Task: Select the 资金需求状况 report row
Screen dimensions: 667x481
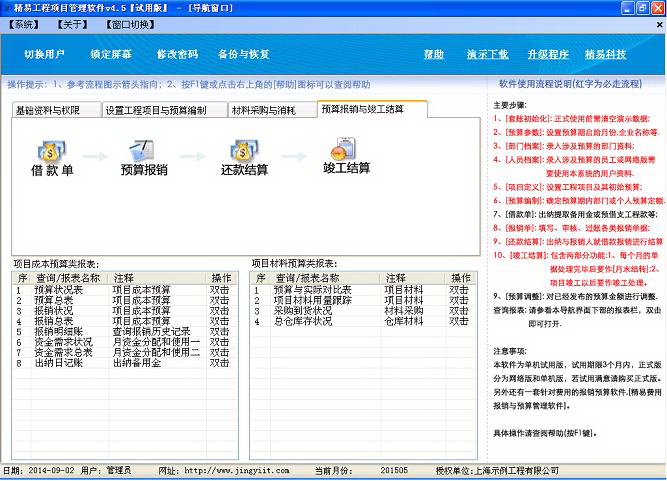Action: [x=125, y=342]
